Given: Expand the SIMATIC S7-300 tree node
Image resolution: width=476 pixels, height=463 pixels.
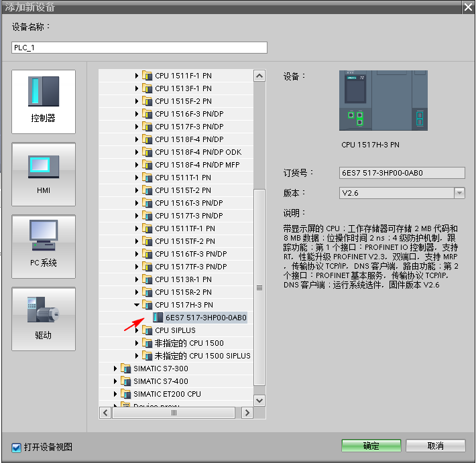Looking at the screenshot, I should 115,369.
